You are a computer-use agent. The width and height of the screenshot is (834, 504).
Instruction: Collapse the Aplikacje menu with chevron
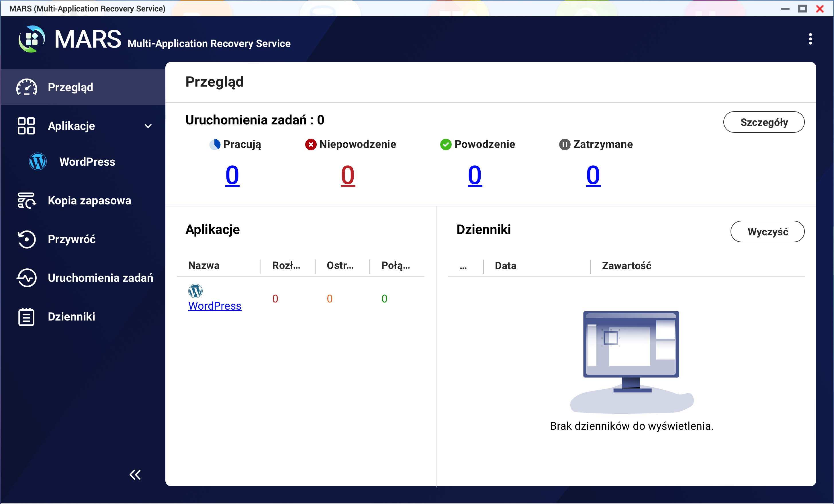(x=148, y=126)
